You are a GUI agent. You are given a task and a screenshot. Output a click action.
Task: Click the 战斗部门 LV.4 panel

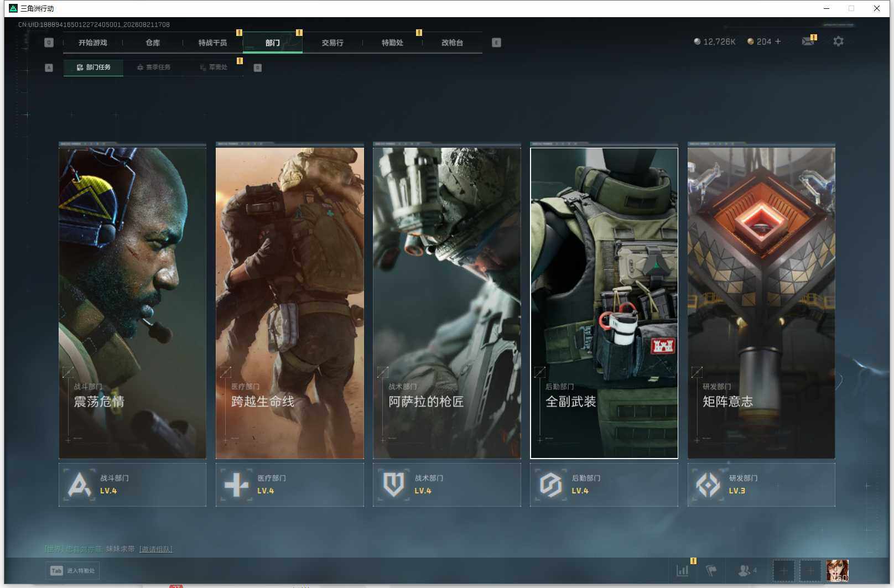click(132, 485)
